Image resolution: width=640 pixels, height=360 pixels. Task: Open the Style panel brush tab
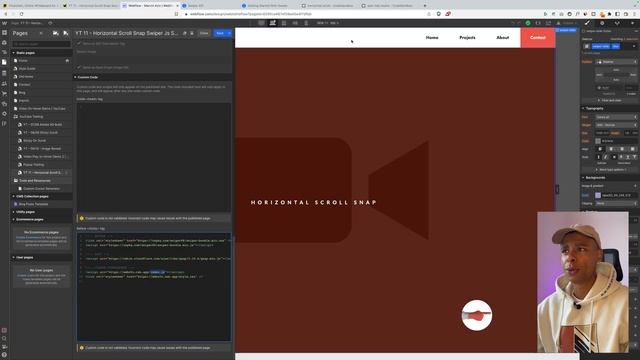point(587,23)
